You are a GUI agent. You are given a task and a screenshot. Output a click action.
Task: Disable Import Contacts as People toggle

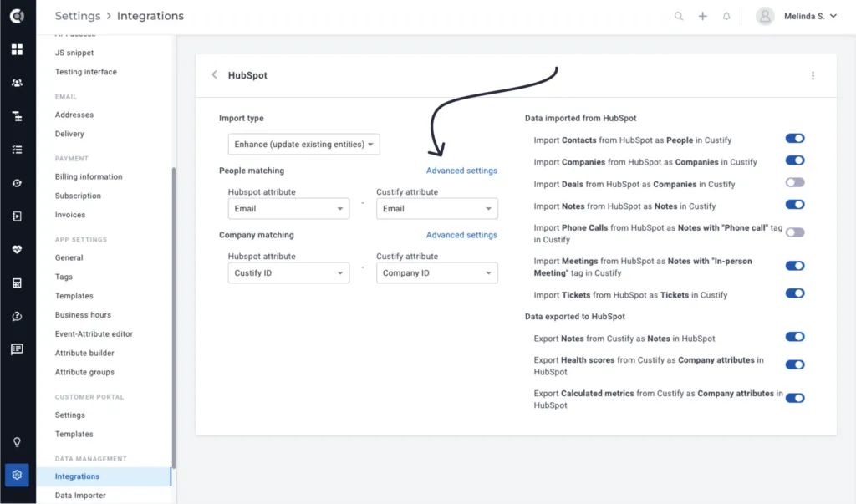point(795,139)
